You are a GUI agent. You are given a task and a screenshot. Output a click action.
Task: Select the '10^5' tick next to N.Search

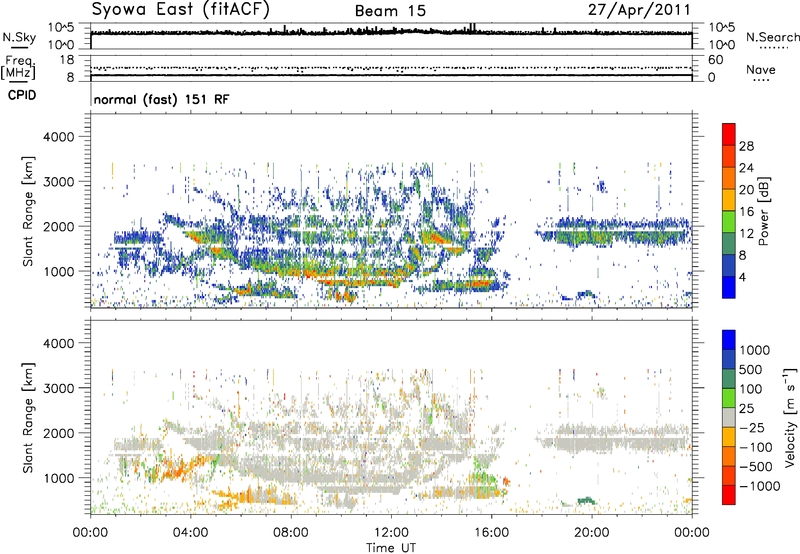[721, 27]
